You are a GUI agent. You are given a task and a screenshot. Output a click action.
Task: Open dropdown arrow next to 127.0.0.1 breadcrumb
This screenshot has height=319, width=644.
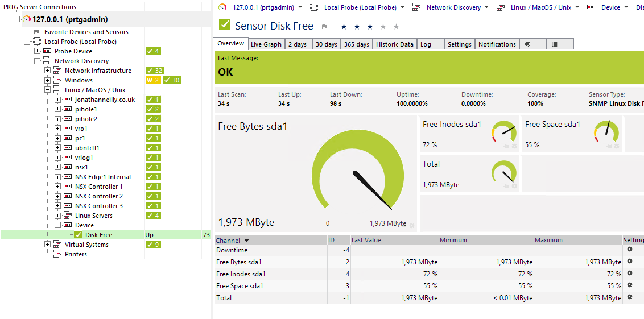pyautogui.click(x=300, y=7)
